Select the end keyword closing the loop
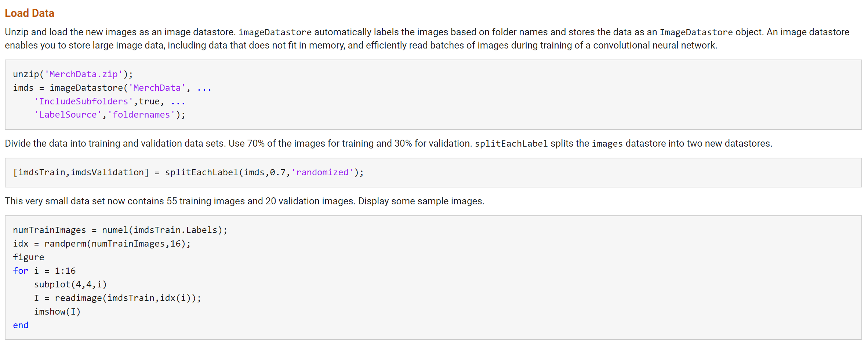Image resolution: width=868 pixels, height=344 pixels. 21,325
